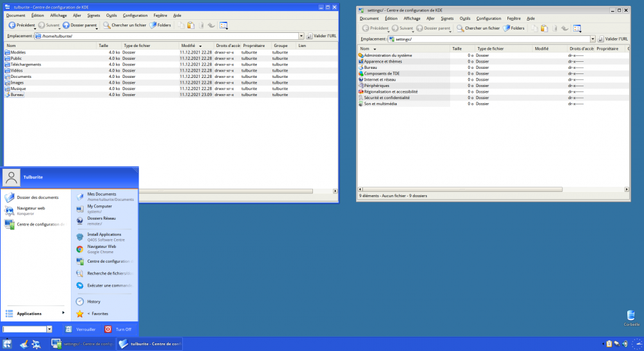644x351 pixels.
Task: Toggle Folders panel in tulburite window
Action: tap(160, 26)
